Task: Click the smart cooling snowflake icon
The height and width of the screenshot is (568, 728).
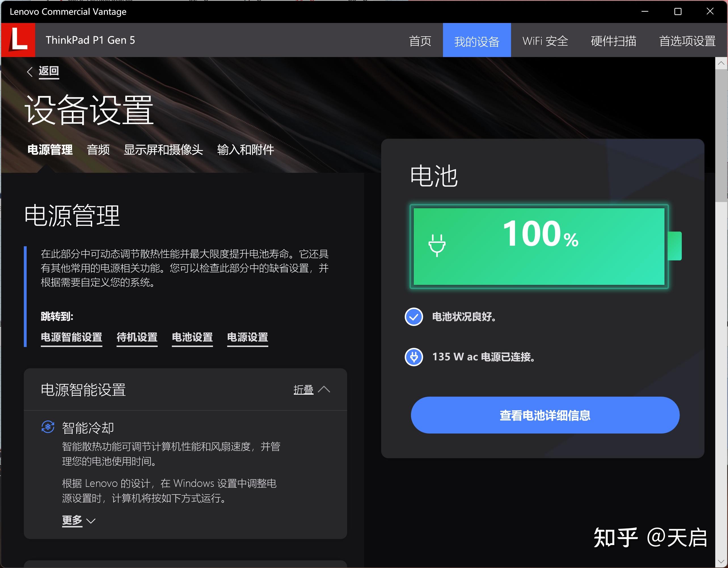Action: (x=48, y=427)
